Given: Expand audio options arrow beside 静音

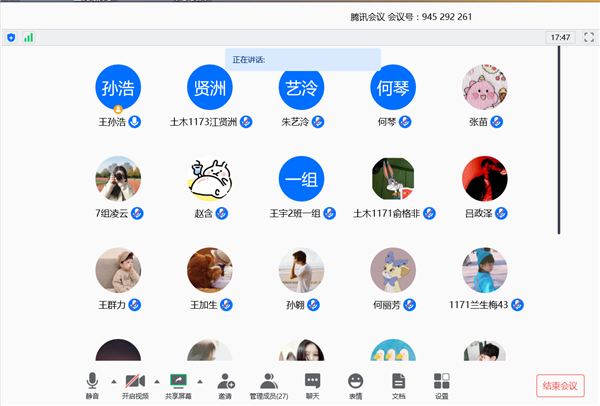Looking at the screenshot, I should 112,381.
